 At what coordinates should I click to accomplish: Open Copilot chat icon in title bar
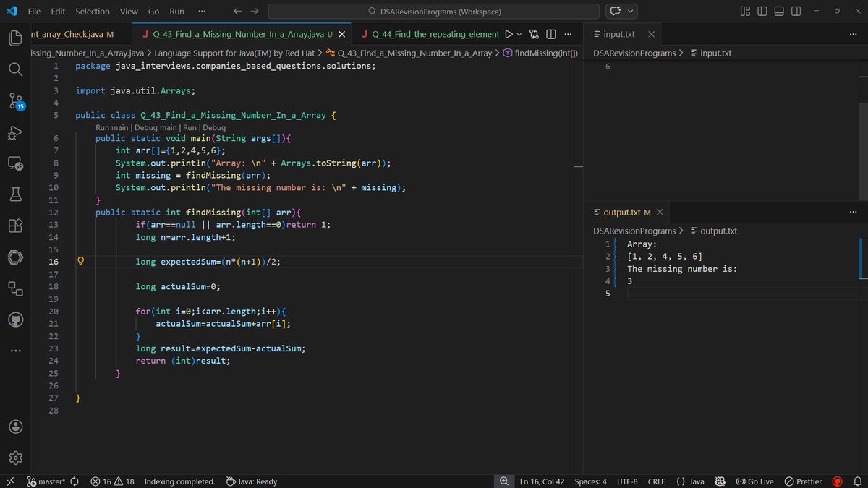[616, 12]
